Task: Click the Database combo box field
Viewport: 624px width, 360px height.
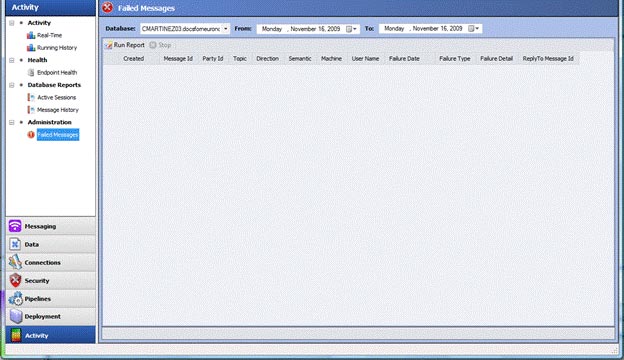Action: tap(185, 29)
